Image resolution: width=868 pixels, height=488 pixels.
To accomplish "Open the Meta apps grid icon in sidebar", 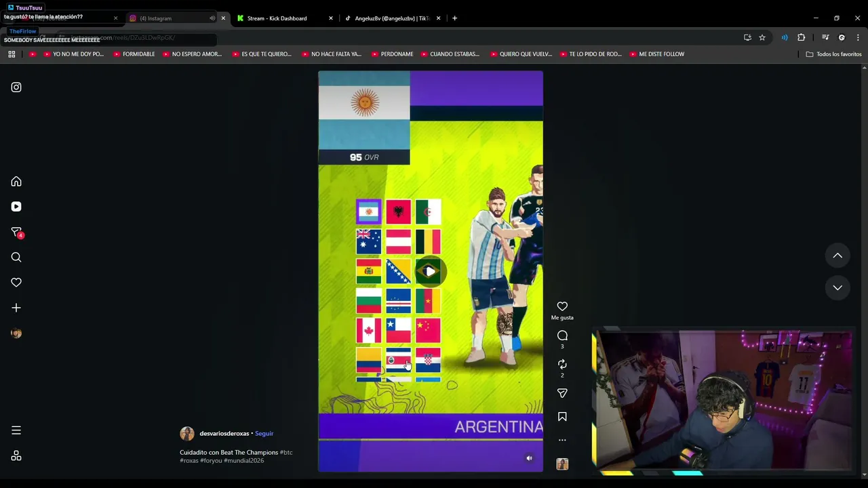I will [16, 456].
